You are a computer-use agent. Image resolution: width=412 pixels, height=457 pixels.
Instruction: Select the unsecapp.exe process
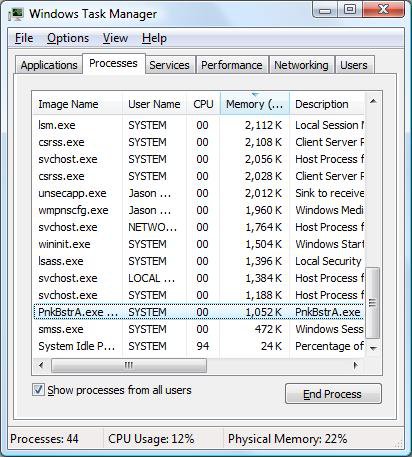coord(198,193)
